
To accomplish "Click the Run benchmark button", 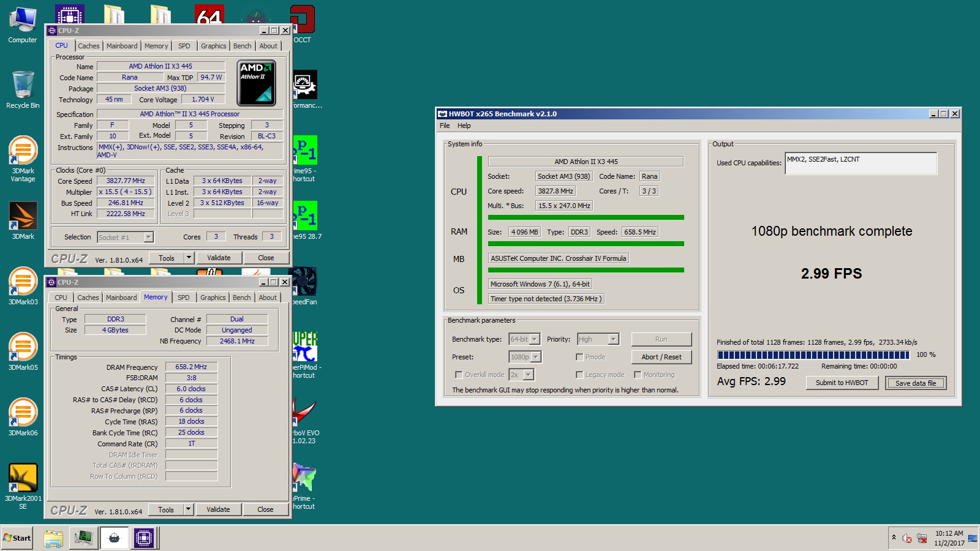I will coord(661,339).
